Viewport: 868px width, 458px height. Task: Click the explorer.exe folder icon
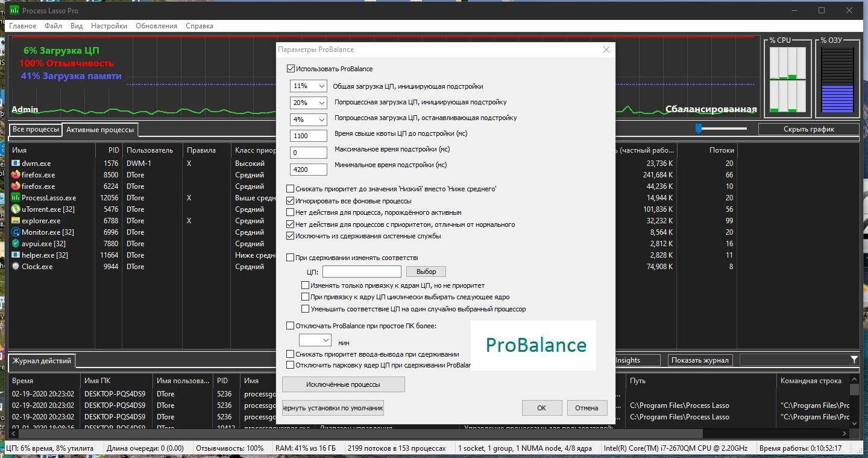[x=16, y=220]
